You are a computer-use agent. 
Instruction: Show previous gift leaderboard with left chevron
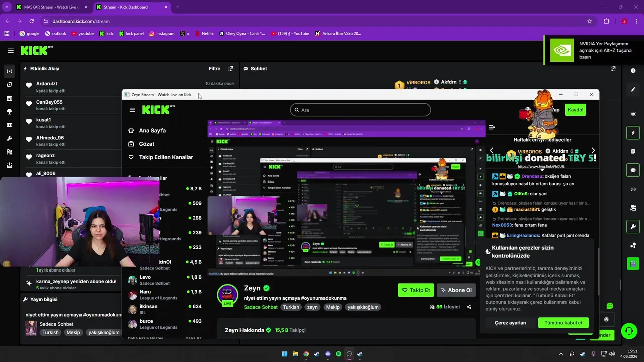coord(492,150)
